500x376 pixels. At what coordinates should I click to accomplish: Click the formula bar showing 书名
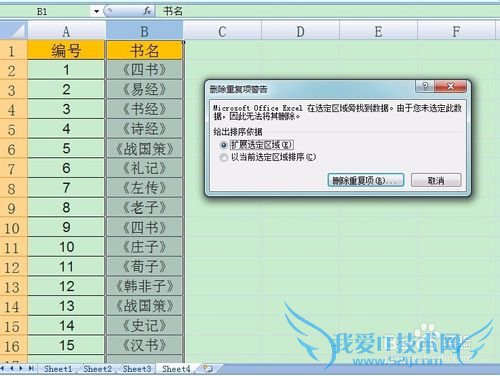(x=328, y=11)
